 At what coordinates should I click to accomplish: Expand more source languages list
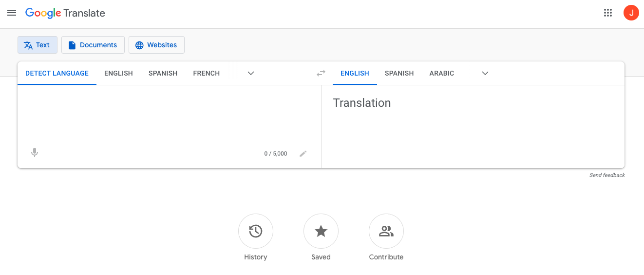click(x=251, y=73)
